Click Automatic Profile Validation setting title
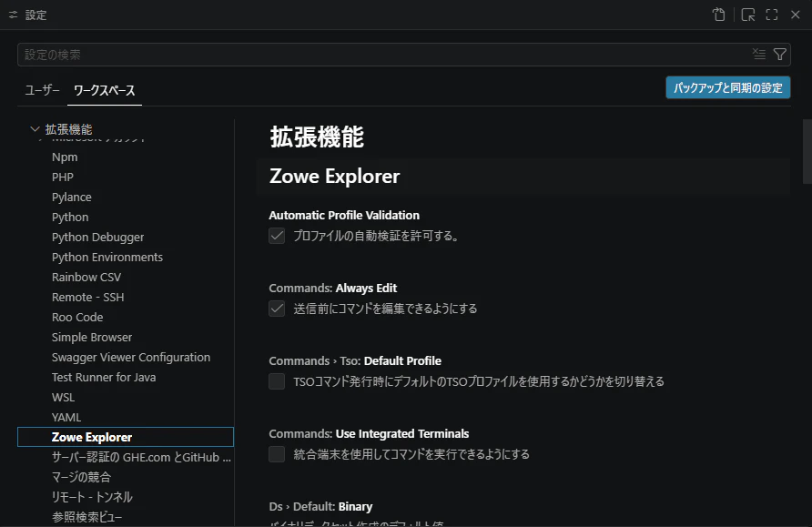The height and width of the screenshot is (527, 812). [344, 216]
